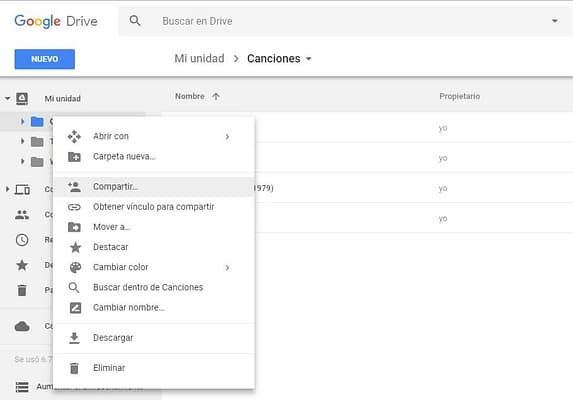The width and height of the screenshot is (573, 400).
Task: Click the color palette icon
Action: pos(75,267)
